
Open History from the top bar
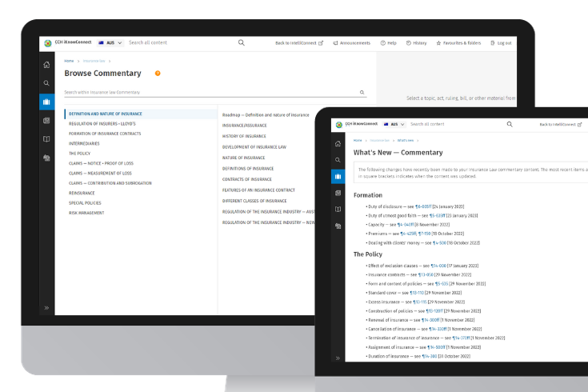[416, 43]
